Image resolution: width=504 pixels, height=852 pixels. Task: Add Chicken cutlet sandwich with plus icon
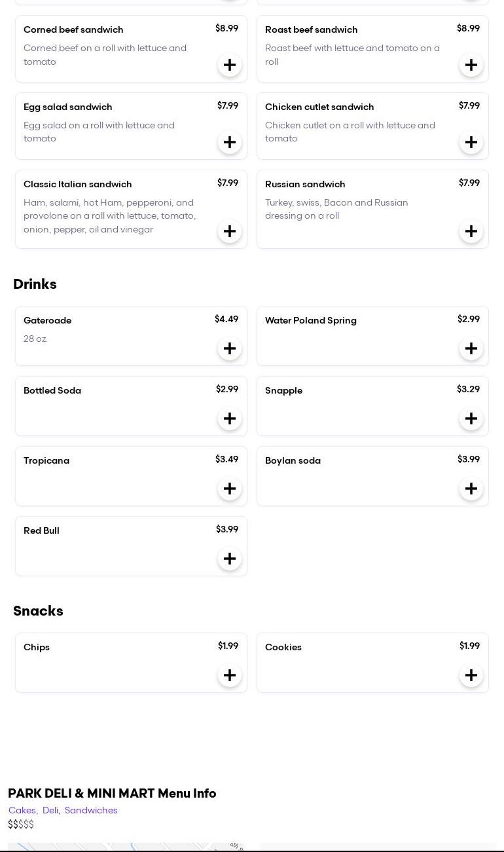coord(471,142)
